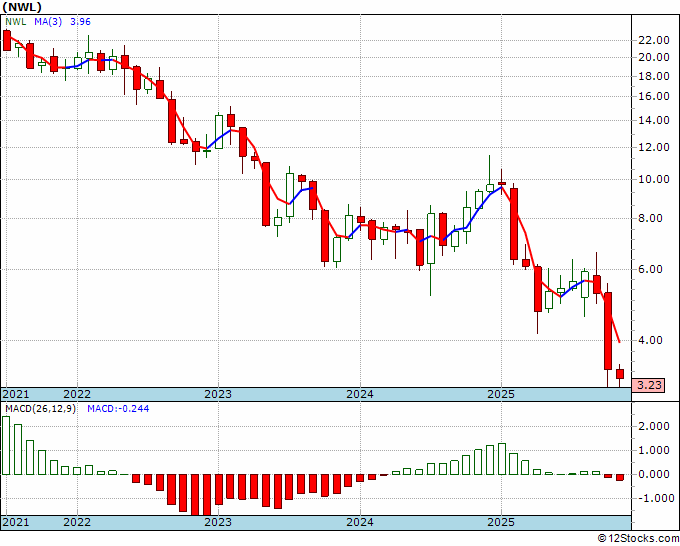Click the 14.00 price axis label
The image size is (680, 546).
click(654, 120)
